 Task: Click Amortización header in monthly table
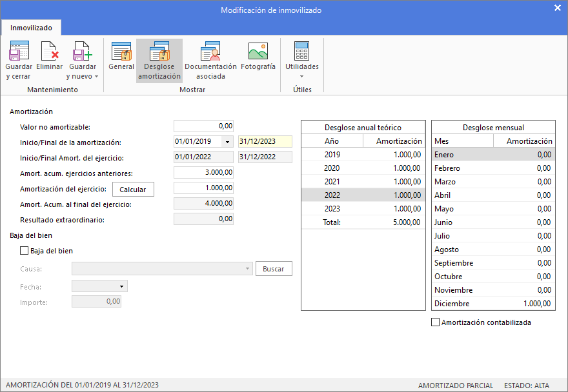[x=524, y=141]
